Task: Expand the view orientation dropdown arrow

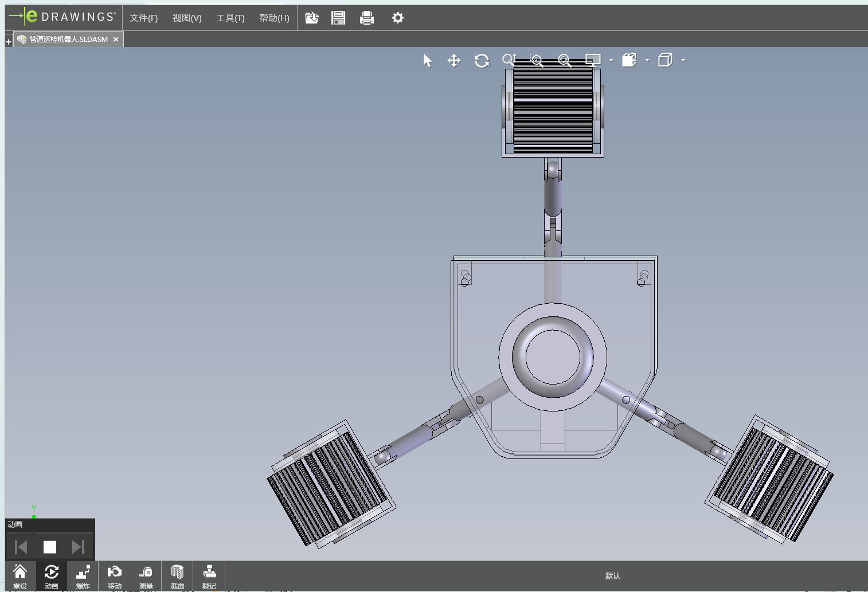Action: coord(647,60)
